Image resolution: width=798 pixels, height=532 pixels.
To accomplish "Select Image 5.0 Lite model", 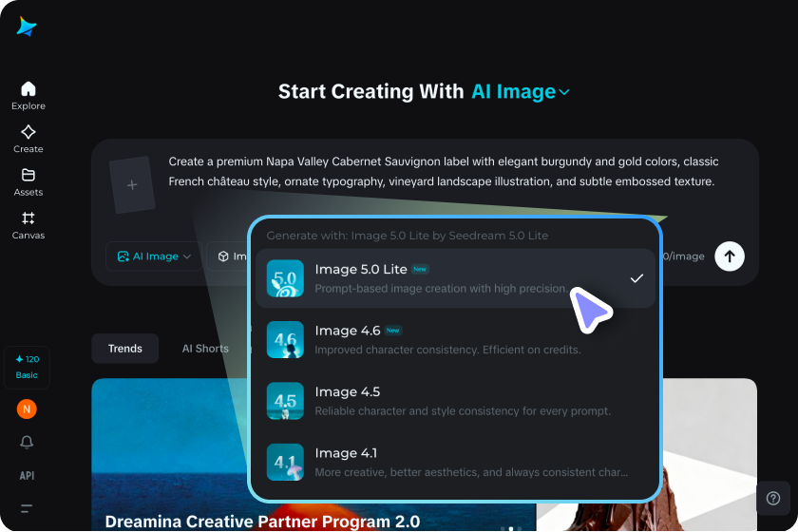I will pyautogui.click(x=455, y=278).
